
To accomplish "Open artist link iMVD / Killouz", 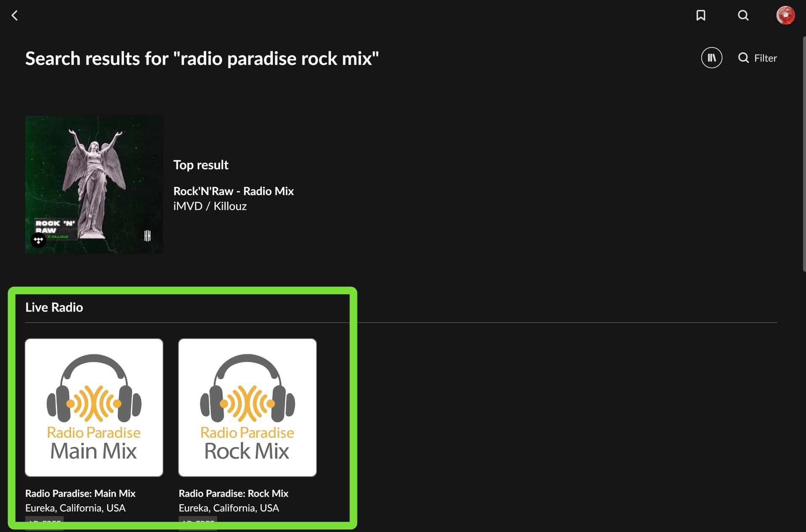I will [210, 206].
